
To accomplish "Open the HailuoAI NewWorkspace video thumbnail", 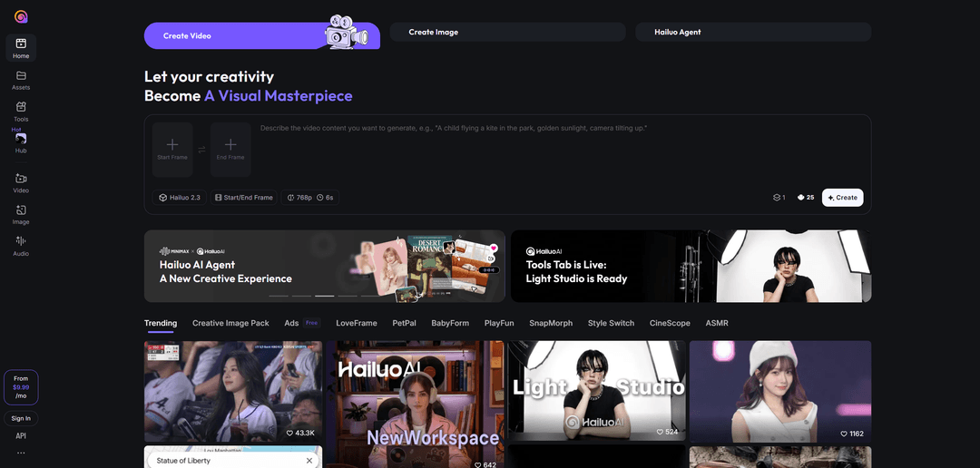I will click(415, 405).
